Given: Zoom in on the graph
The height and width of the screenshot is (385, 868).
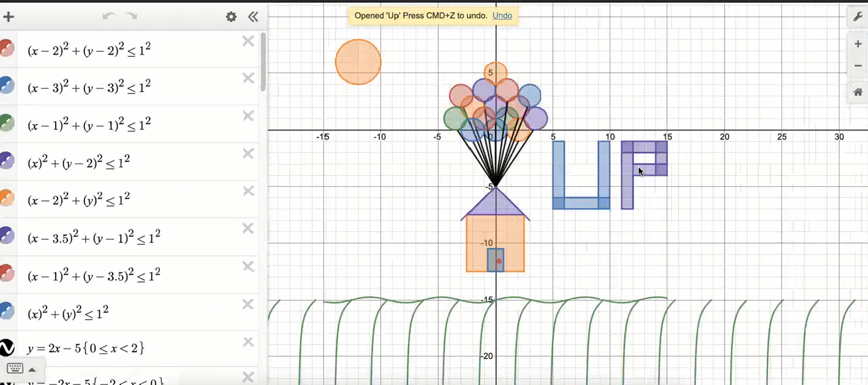Looking at the screenshot, I should tap(857, 44).
